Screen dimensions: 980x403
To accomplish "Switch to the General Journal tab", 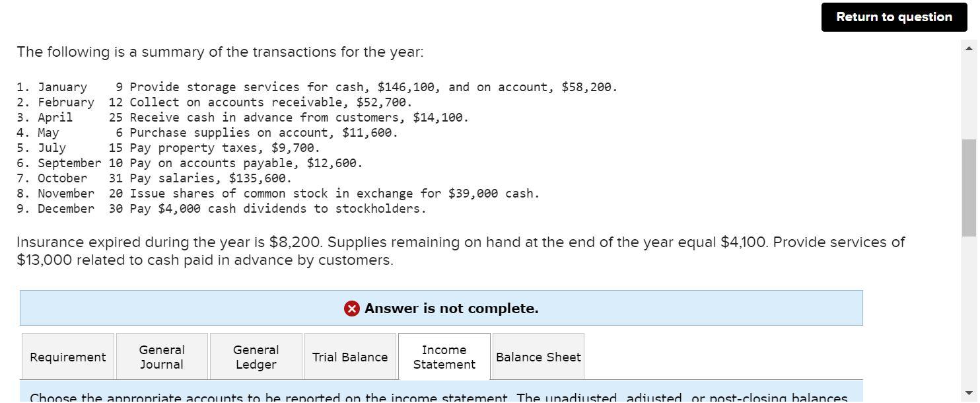I will (161, 357).
